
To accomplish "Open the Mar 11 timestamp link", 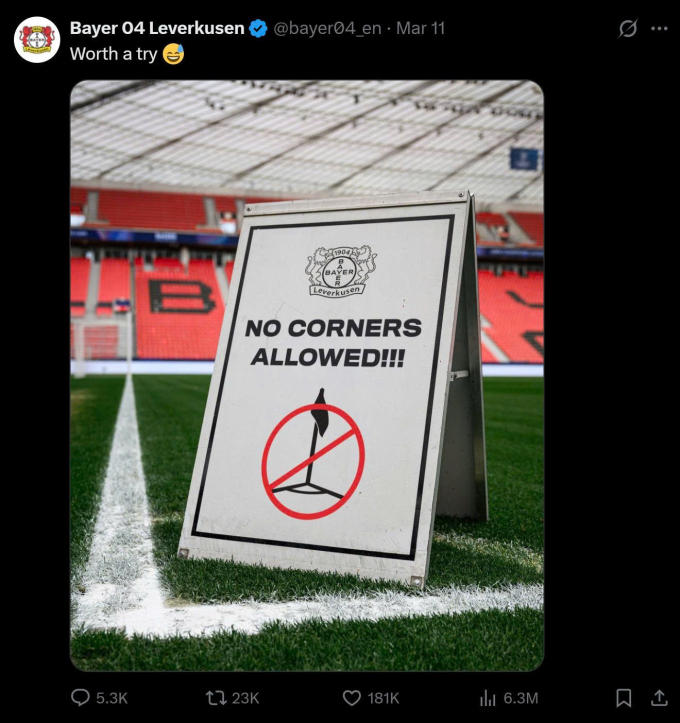I will (x=420, y=29).
